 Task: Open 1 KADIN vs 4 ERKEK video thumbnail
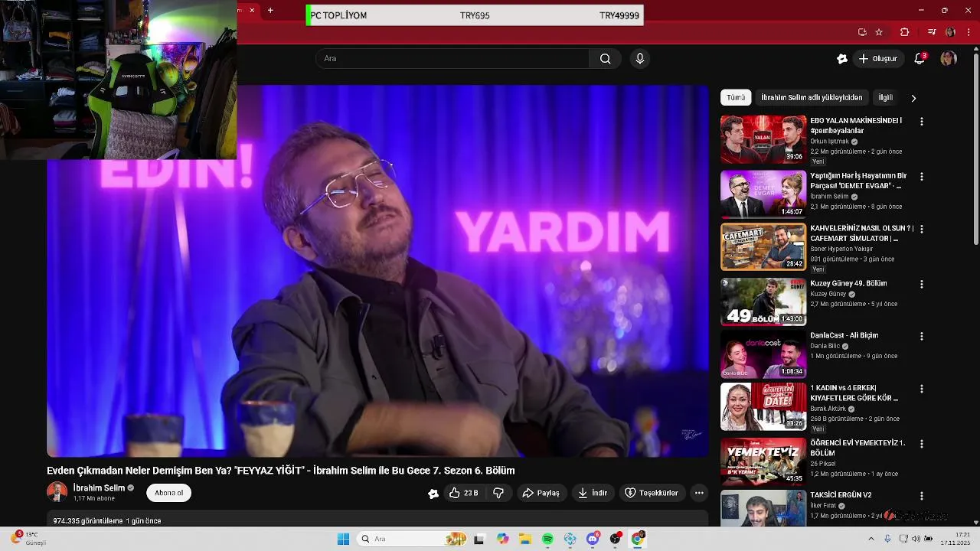pos(763,406)
